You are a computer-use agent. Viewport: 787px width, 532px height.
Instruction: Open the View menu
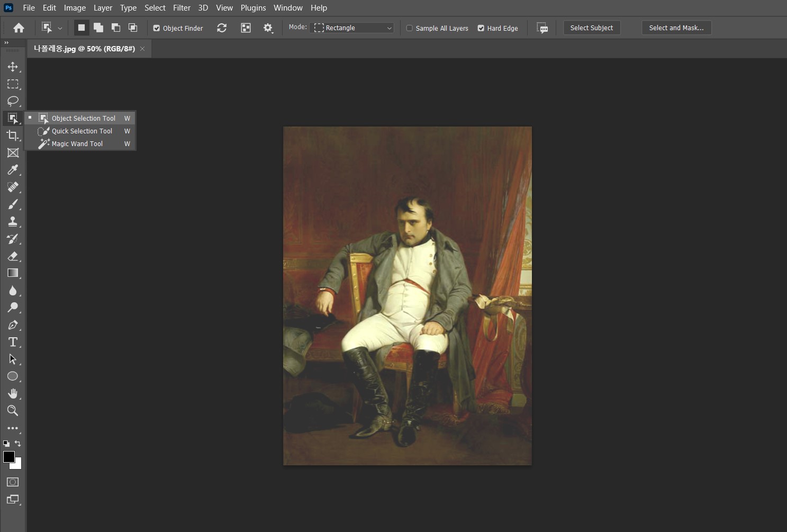tap(224, 8)
